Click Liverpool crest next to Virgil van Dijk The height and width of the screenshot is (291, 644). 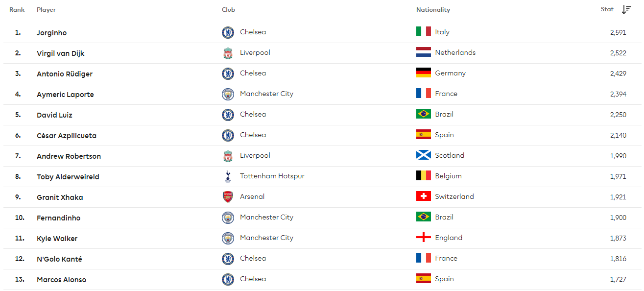click(228, 53)
